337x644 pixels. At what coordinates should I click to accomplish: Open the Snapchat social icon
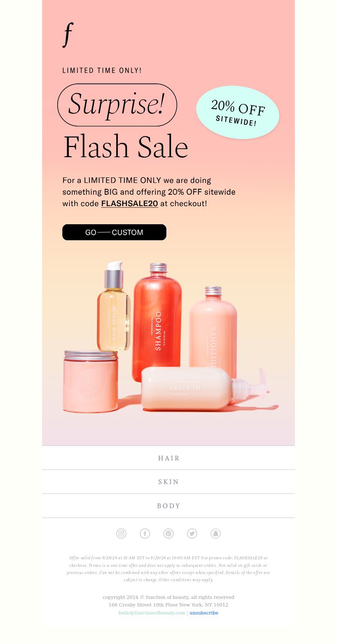point(216,534)
